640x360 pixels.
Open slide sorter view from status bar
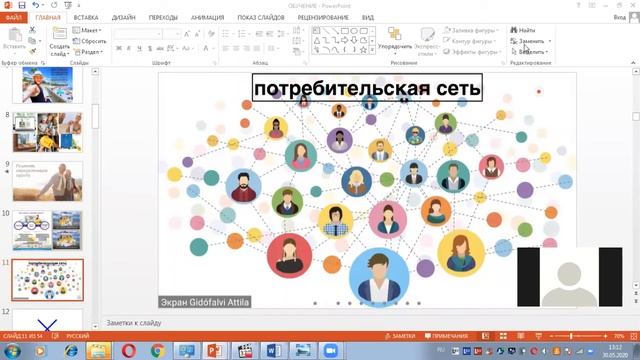coord(503,336)
